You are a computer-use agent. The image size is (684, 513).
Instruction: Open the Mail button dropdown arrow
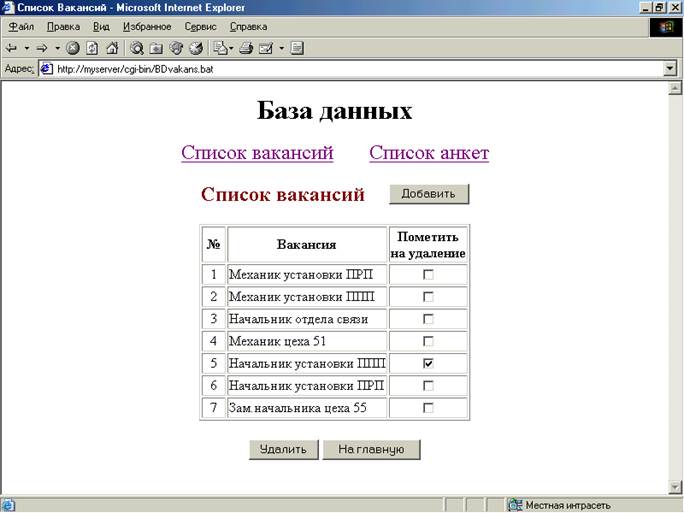(232, 48)
